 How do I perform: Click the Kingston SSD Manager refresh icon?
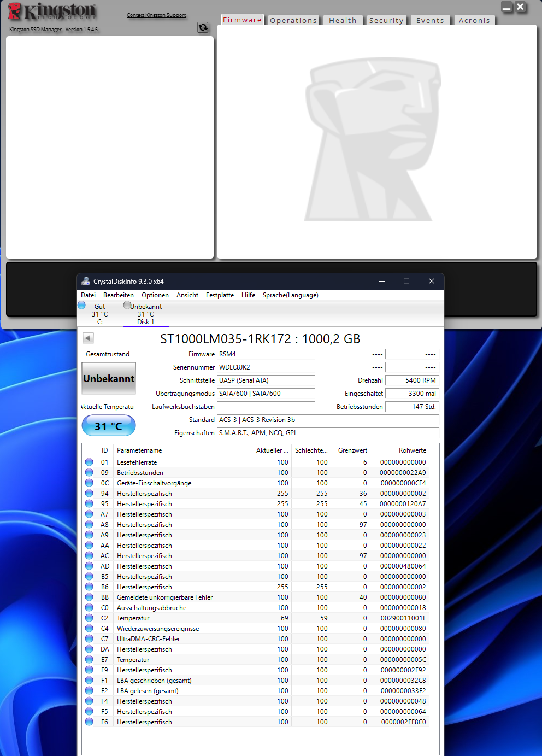point(203,27)
